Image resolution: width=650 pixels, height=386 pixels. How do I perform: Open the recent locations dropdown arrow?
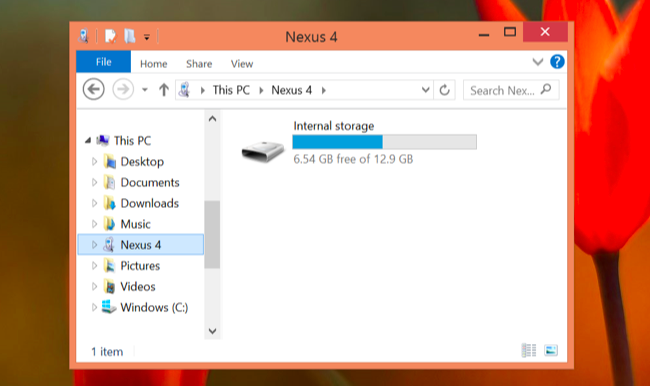coord(145,90)
